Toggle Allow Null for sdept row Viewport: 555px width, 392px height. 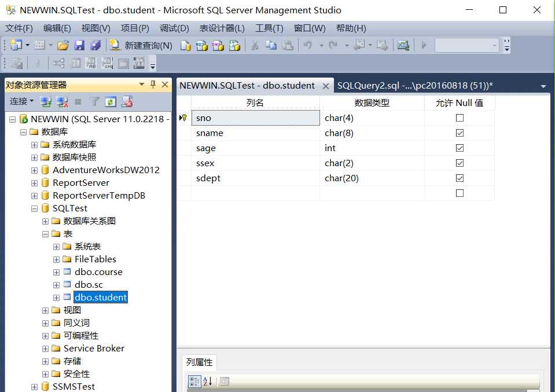(460, 178)
